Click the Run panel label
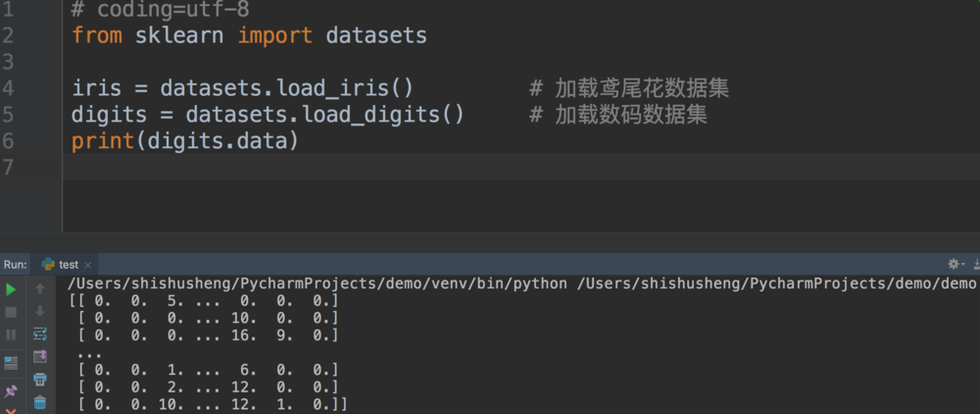 pyautogui.click(x=15, y=264)
